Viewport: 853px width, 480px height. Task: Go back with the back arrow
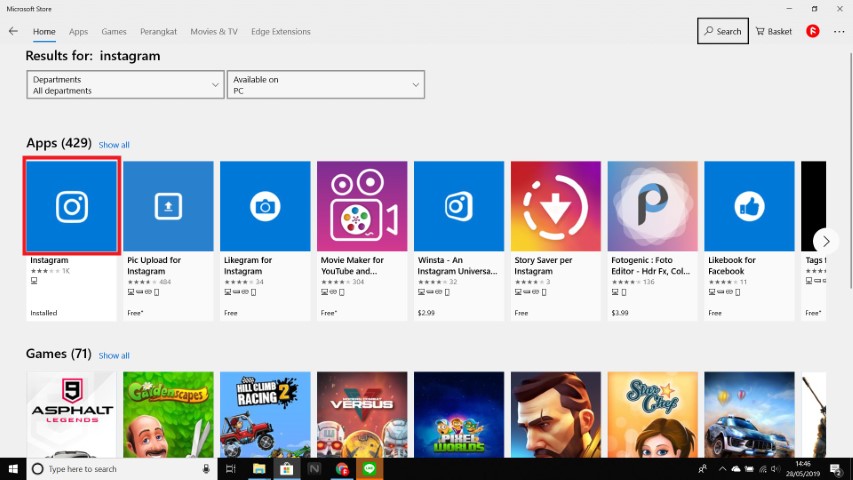(13, 31)
